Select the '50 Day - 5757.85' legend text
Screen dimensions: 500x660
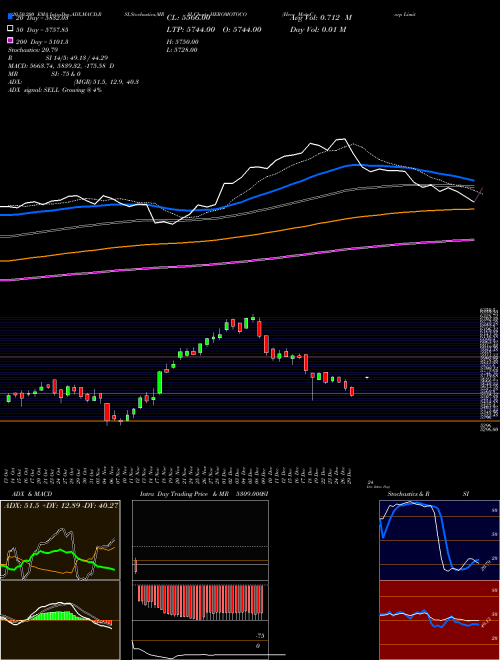tap(42, 30)
